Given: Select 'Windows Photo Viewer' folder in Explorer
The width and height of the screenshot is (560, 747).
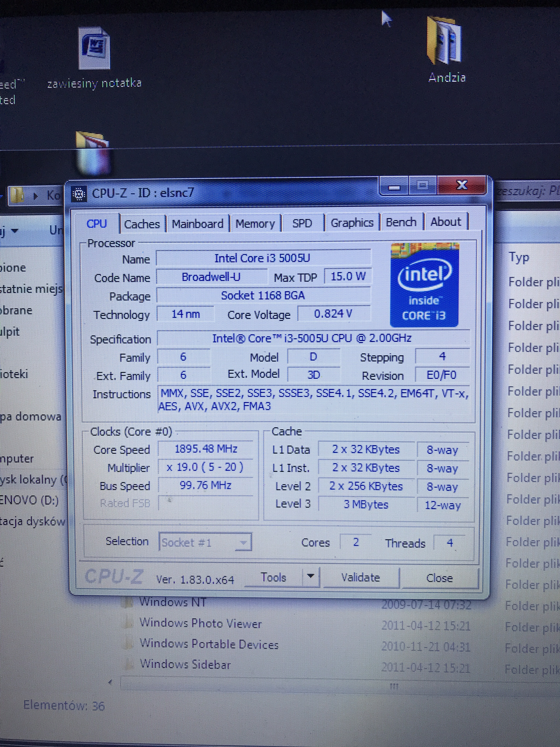Looking at the screenshot, I should click(x=201, y=623).
